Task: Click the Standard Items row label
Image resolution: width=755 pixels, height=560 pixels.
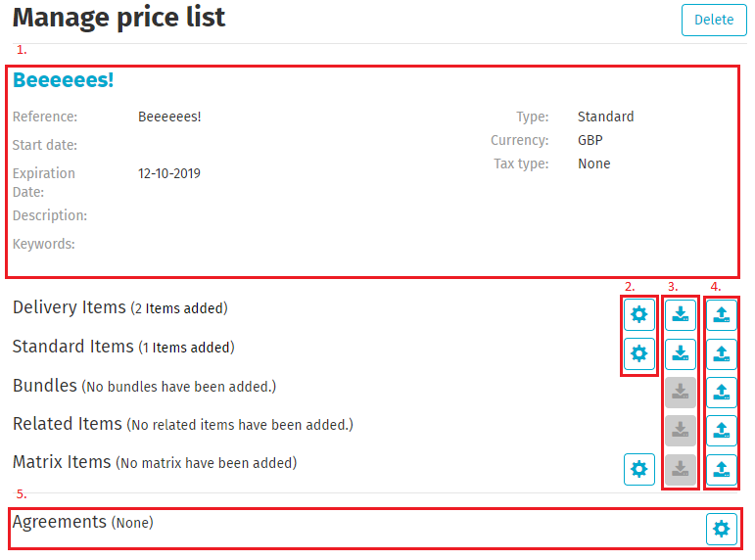Action: (x=73, y=347)
